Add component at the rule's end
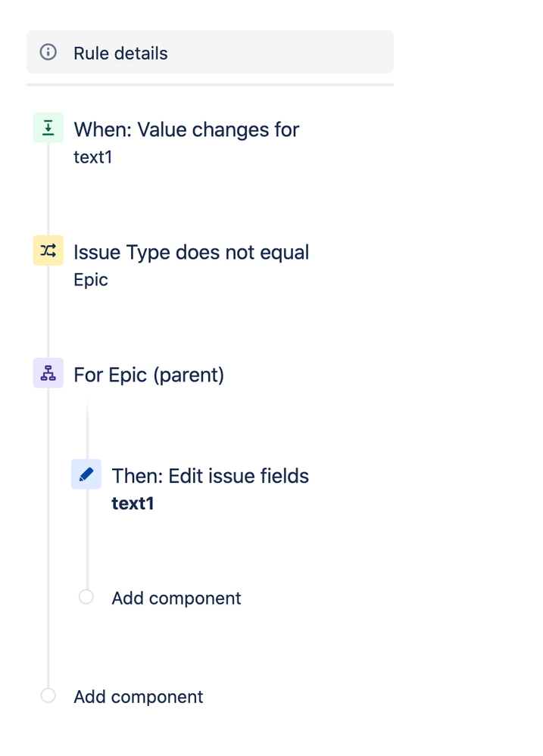This screenshot has width=543, height=756. click(138, 697)
